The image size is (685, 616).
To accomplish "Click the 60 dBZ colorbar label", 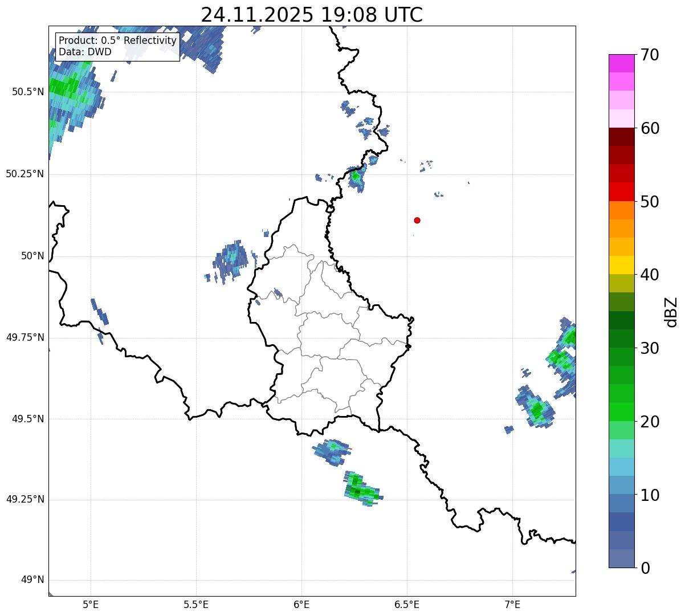I will pos(650,128).
